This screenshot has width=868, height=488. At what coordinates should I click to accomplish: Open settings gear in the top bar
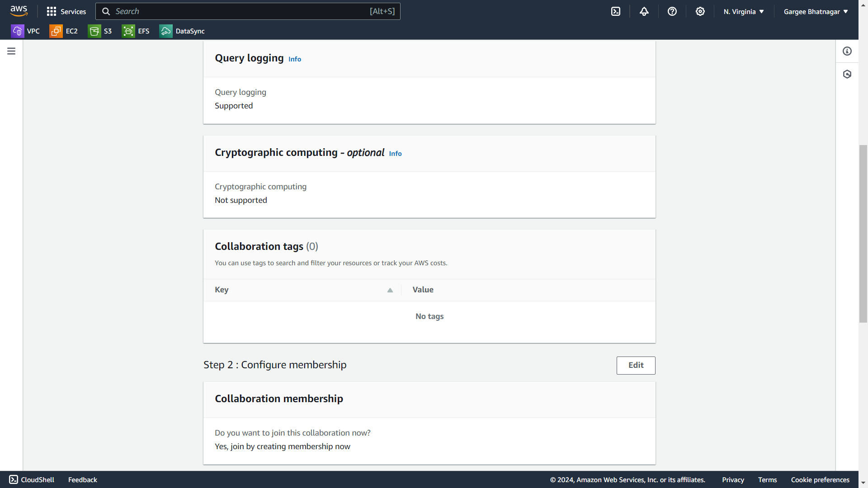(700, 11)
